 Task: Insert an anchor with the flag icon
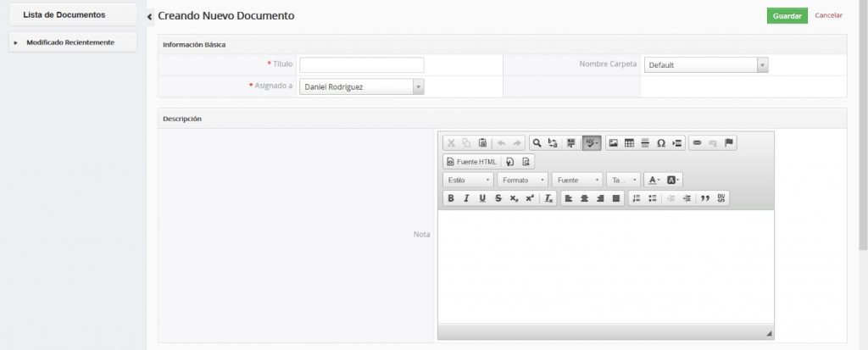[x=728, y=143]
